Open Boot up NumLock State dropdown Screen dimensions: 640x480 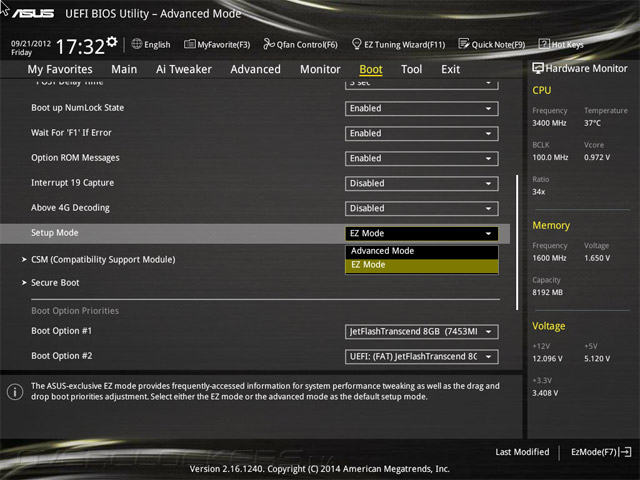(x=422, y=109)
